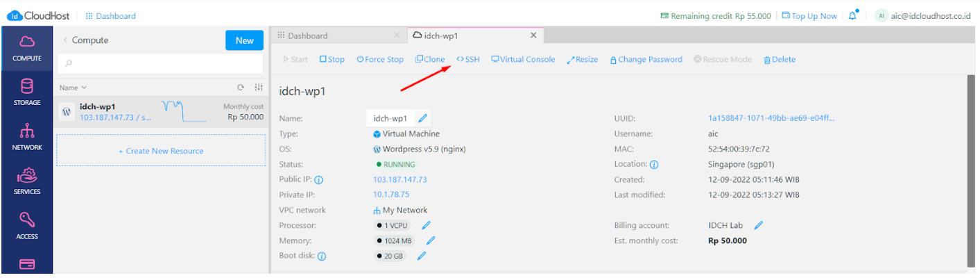Open Services in the sidebar
The width and height of the screenshot is (980, 280).
click(26, 181)
